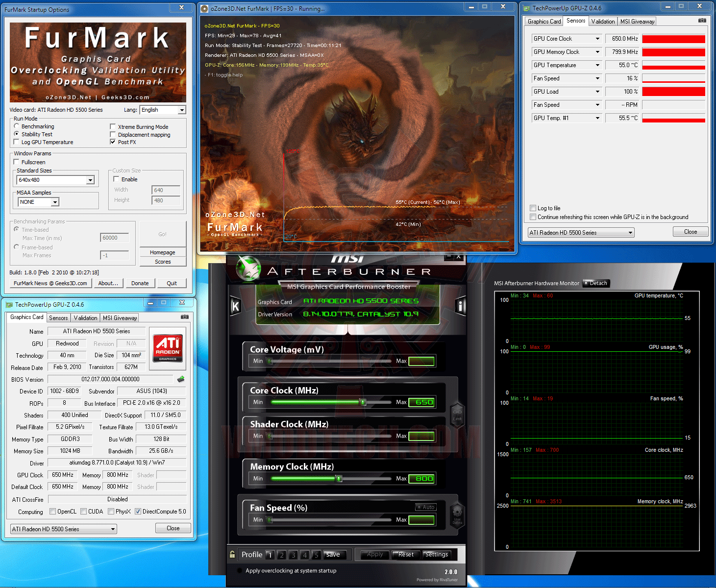Click the FurMark logo banner image
The height and width of the screenshot is (588, 716).
[98, 62]
